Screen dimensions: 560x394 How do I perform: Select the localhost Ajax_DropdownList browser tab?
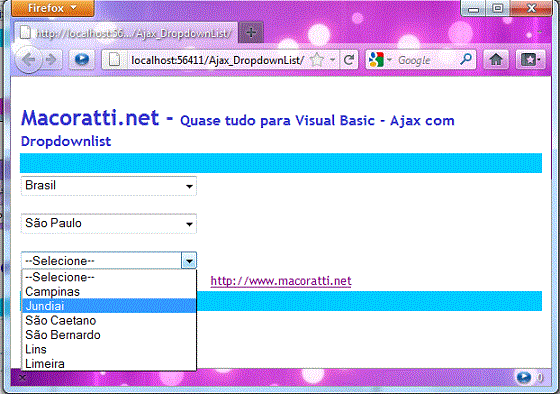(126, 33)
